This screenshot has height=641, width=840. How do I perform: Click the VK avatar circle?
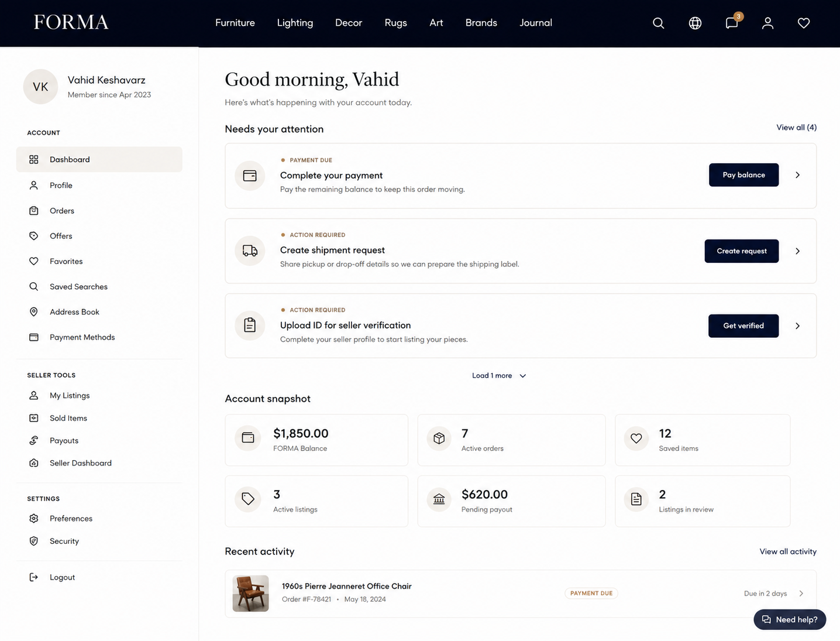pos(40,87)
